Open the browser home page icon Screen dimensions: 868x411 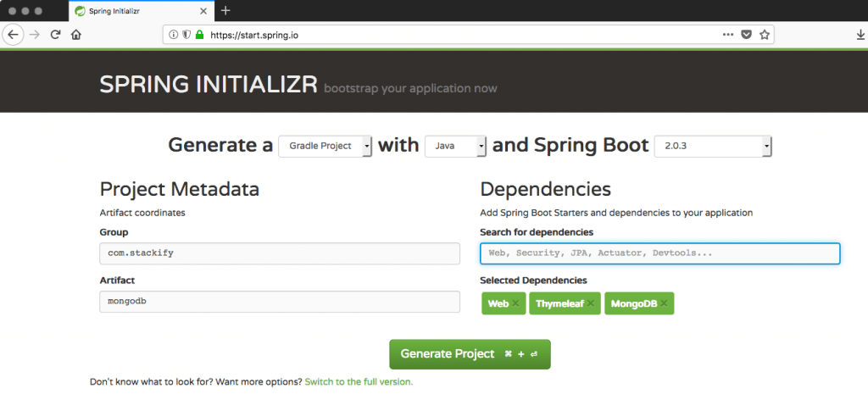tap(76, 34)
